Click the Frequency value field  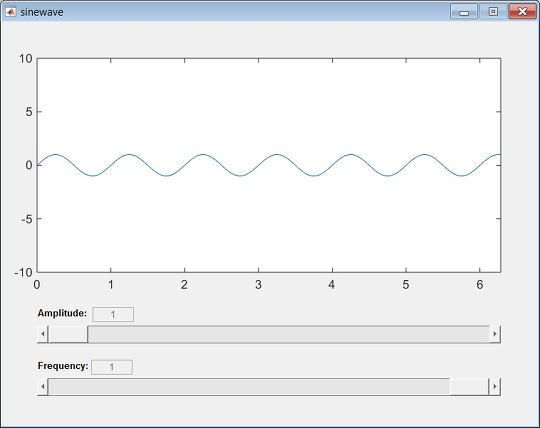pos(112,367)
